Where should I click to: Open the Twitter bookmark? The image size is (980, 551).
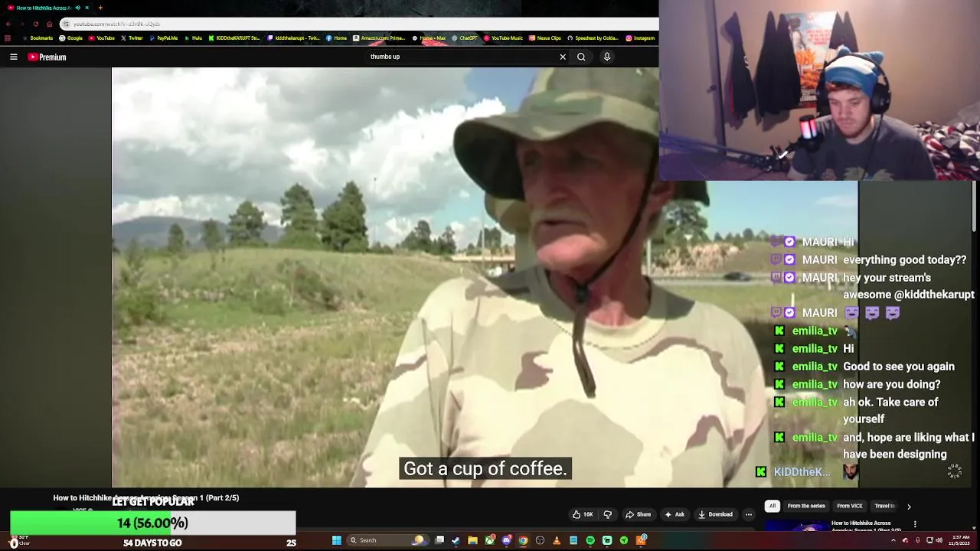point(132,38)
